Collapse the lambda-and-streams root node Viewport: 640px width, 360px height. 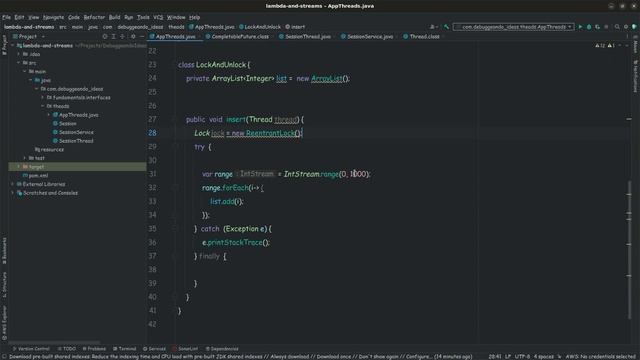coord(13,45)
